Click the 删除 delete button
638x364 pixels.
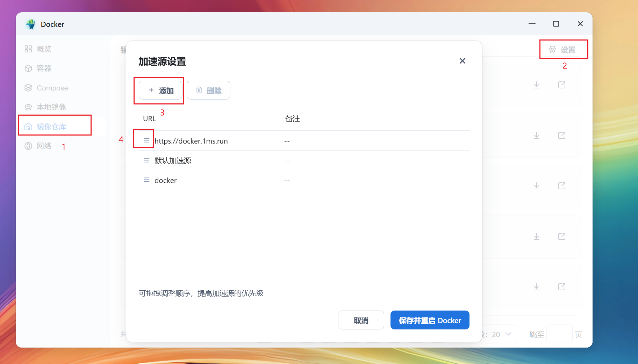[208, 90]
